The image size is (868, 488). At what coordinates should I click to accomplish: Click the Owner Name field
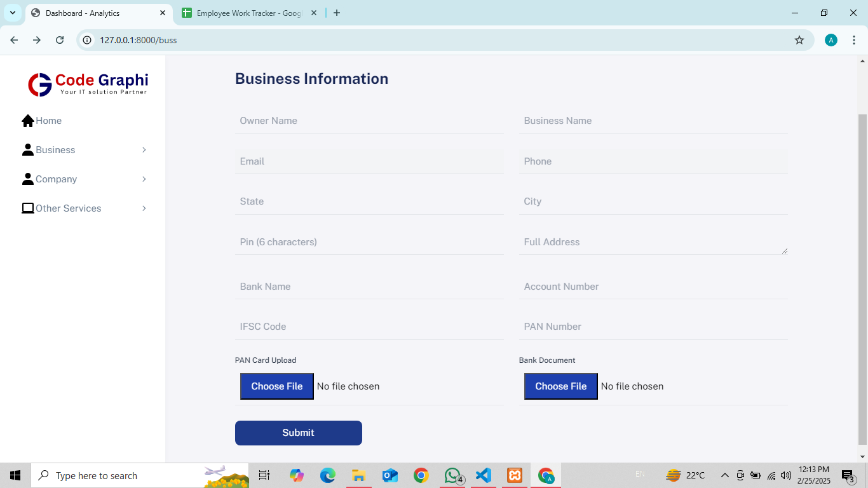369,121
